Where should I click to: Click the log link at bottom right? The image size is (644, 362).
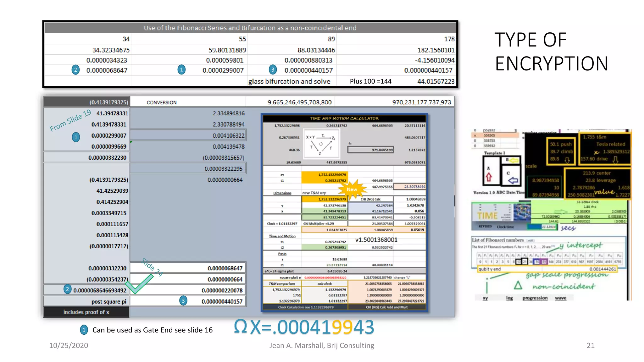(509, 298)
